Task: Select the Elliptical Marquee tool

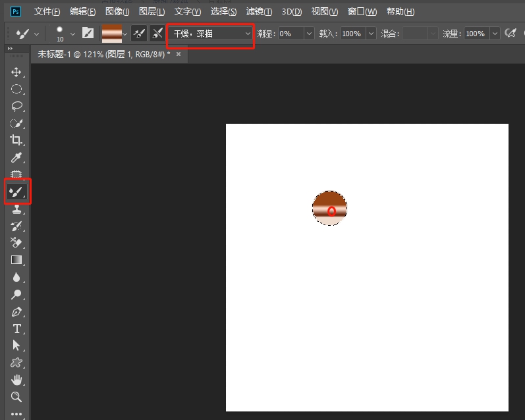Action: click(16, 89)
